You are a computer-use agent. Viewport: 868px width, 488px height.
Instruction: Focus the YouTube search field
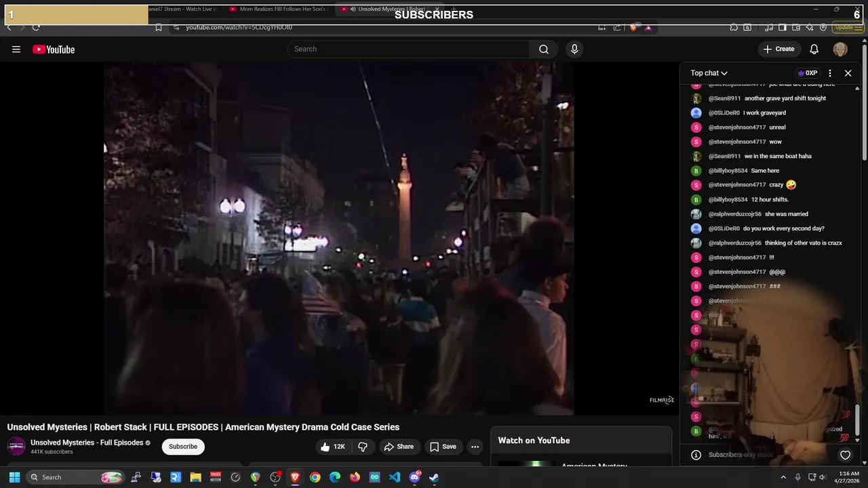click(x=408, y=49)
